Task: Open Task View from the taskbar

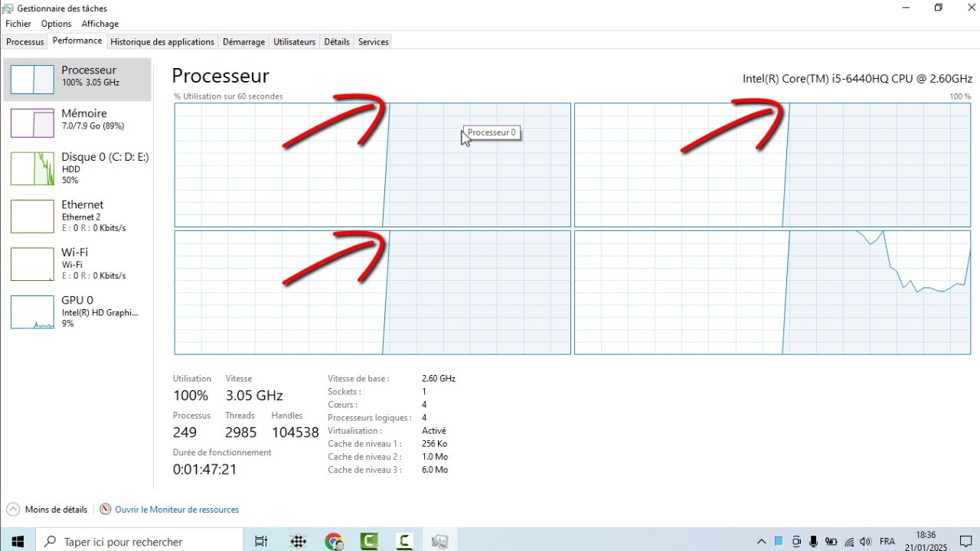Action: pos(261,541)
